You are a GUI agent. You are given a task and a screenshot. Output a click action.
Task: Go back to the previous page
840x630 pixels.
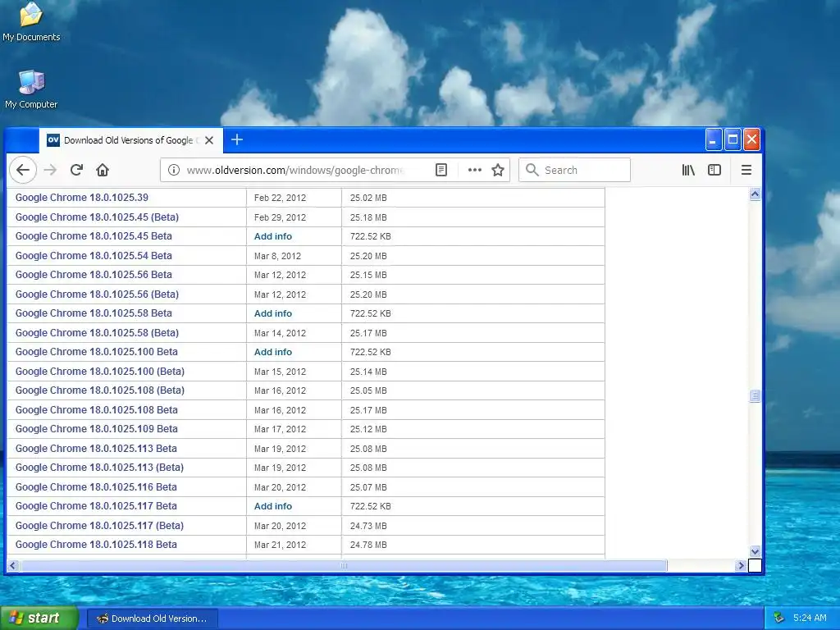23,170
